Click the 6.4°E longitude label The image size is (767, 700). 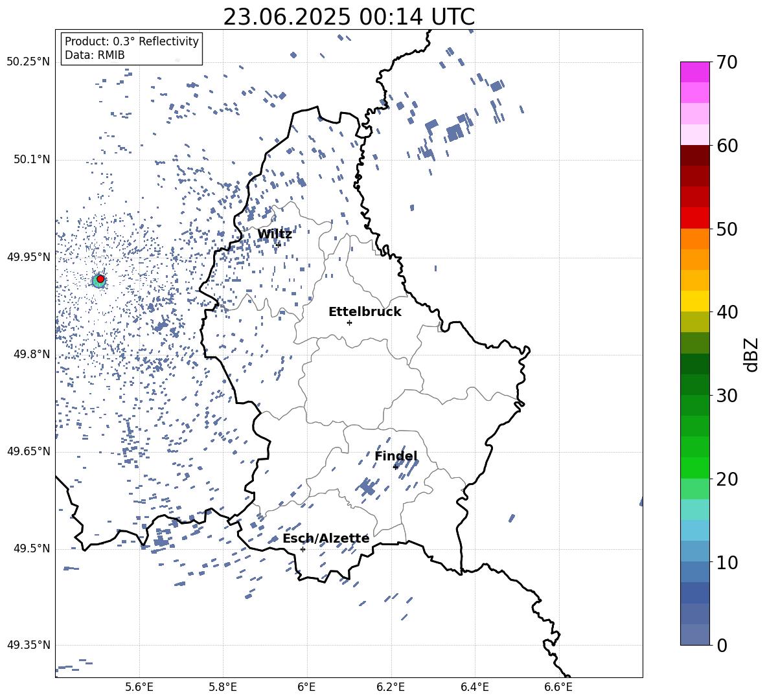[474, 687]
